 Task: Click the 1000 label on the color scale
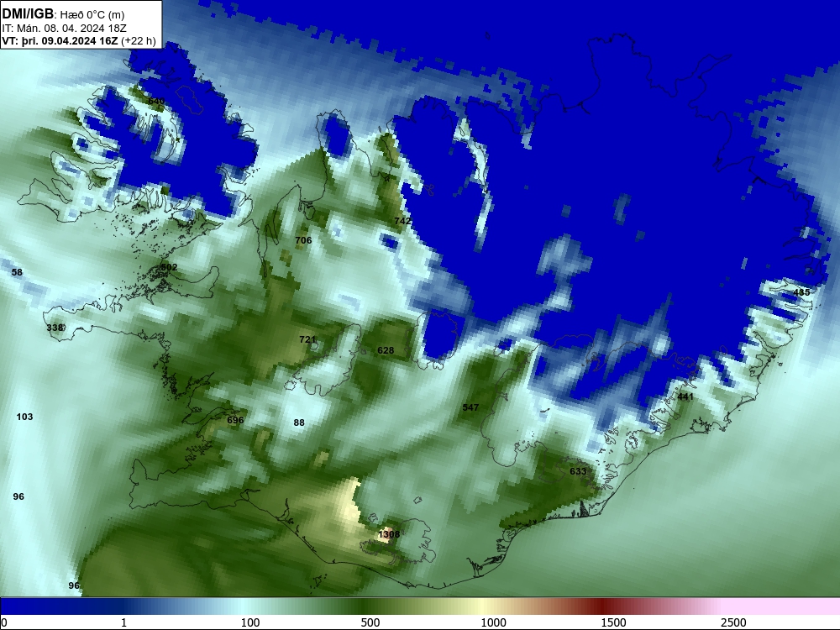pyautogui.click(x=493, y=622)
